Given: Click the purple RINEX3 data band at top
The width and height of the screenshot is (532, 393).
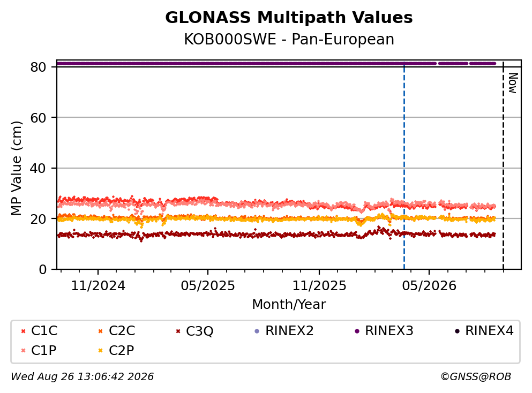Looking at the screenshot, I should pos(276,63).
